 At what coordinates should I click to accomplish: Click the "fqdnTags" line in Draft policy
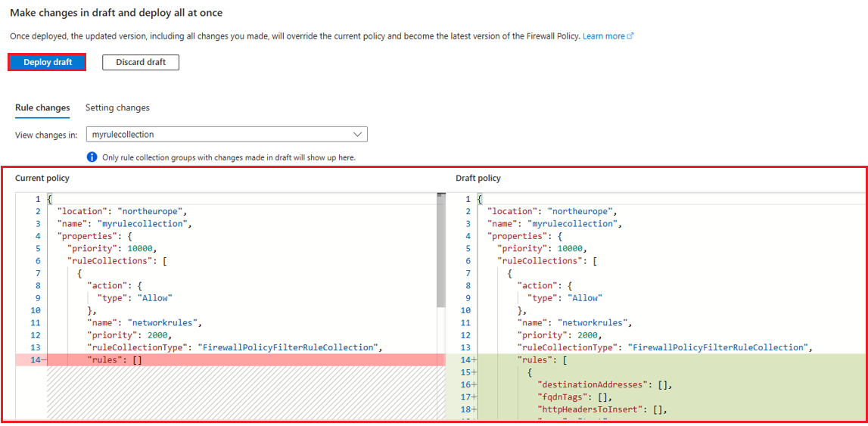pyautogui.click(x=574, y=397)
